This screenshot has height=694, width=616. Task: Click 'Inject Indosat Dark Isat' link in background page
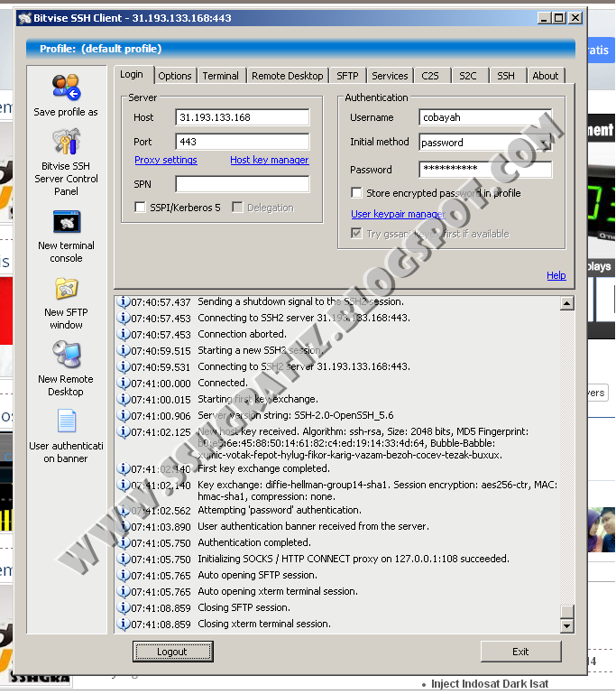pyautogui.click(x=490, y=684)
